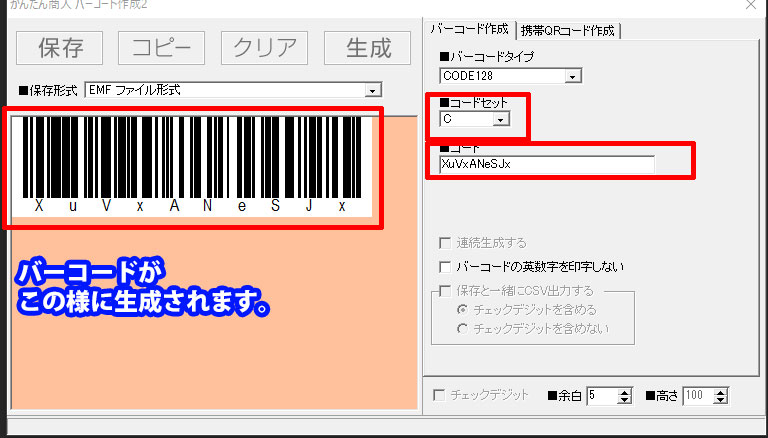Open the 保存形式 file format dropdown
This screenshot has width=768, height=438.
(373, 90)
